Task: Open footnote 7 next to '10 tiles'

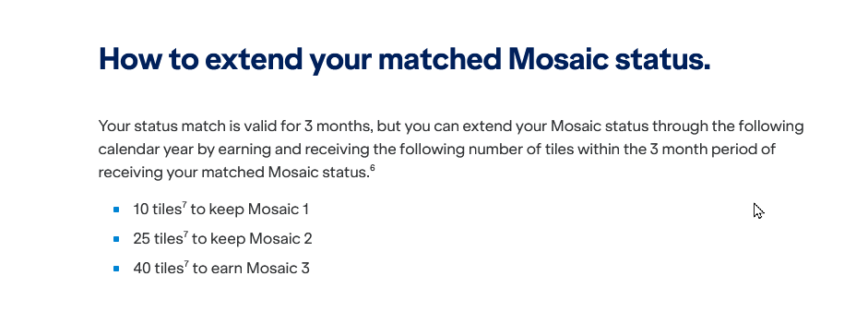Action: [x=184, y=205]
